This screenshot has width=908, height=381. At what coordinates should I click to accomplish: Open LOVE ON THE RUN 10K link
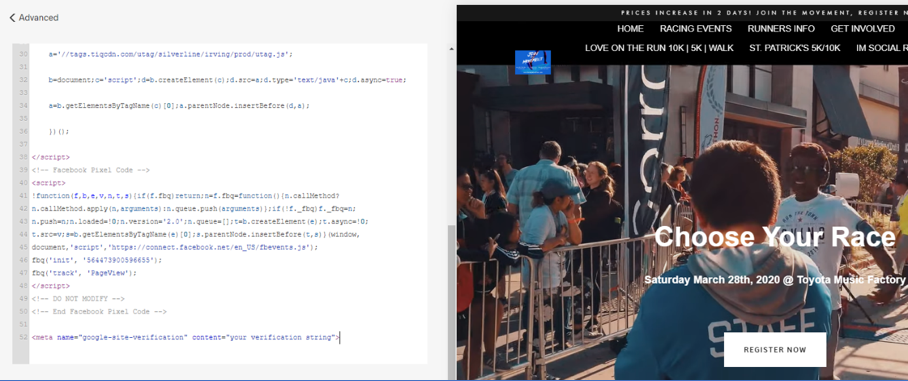pos(659,48)
